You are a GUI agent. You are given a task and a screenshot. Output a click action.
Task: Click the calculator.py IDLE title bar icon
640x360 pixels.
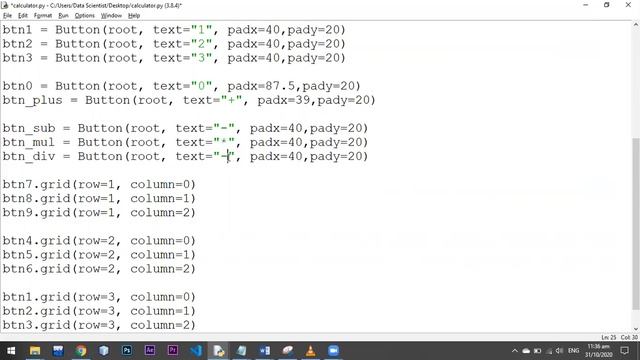[5, 5]
